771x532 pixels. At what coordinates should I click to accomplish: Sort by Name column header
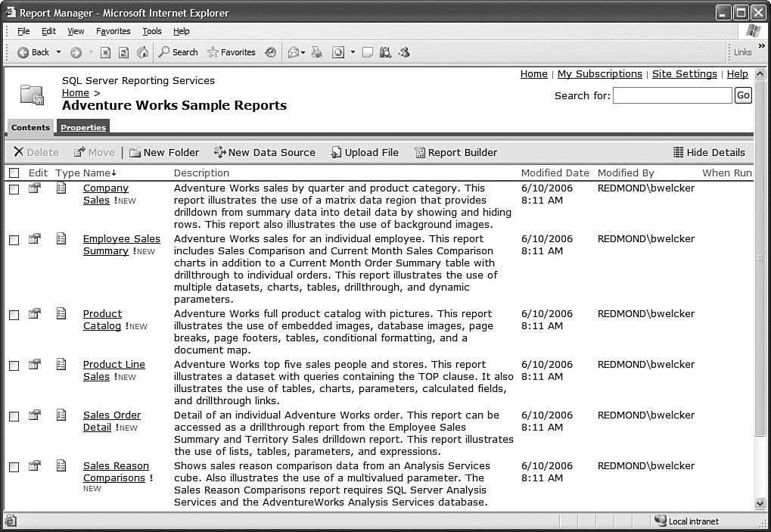click(x=99, y=173)
